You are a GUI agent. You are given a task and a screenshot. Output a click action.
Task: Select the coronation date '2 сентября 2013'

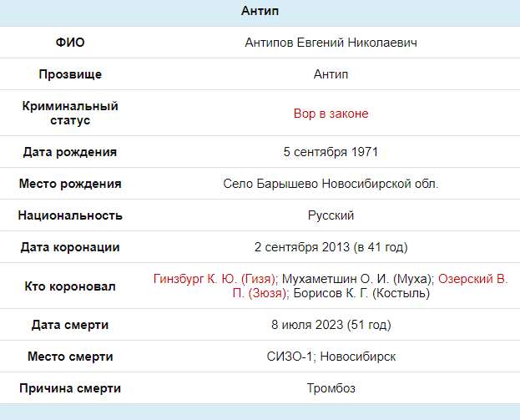coord(302,247)
